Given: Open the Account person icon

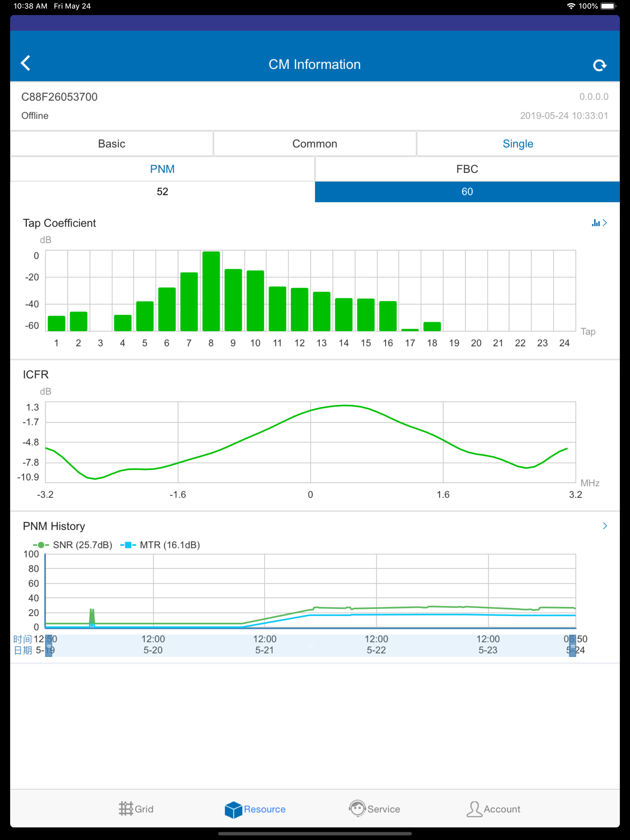Looking at the screenshot, I should click(474, 809).
